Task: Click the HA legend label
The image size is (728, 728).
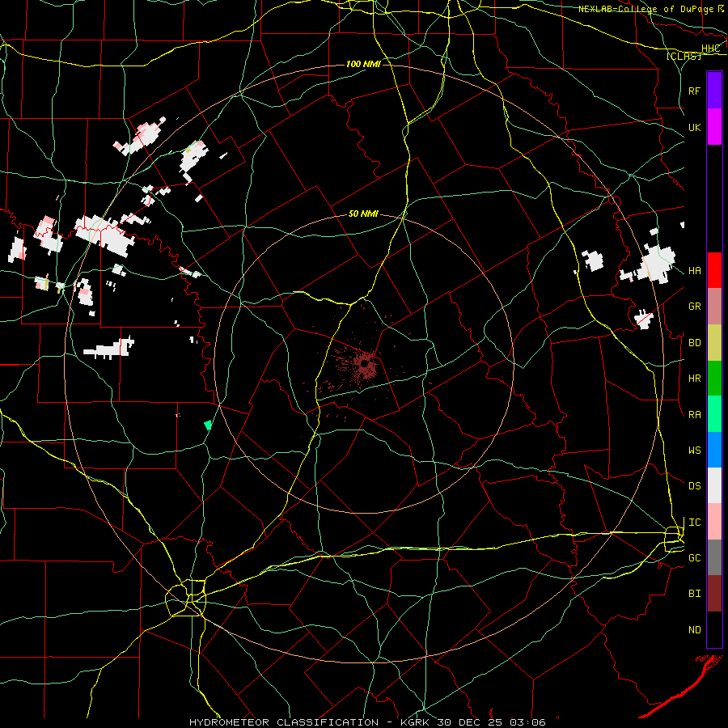Action: click(694, 271)
